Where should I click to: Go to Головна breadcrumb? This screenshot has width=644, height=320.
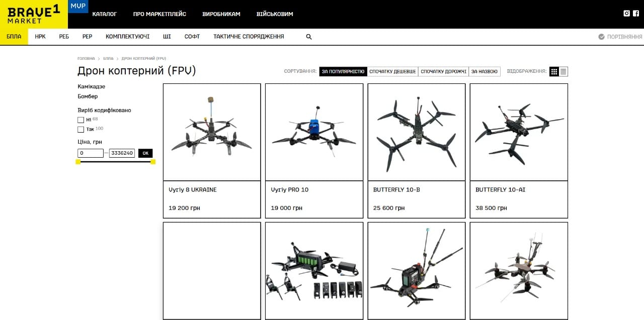tap(86, 59)
